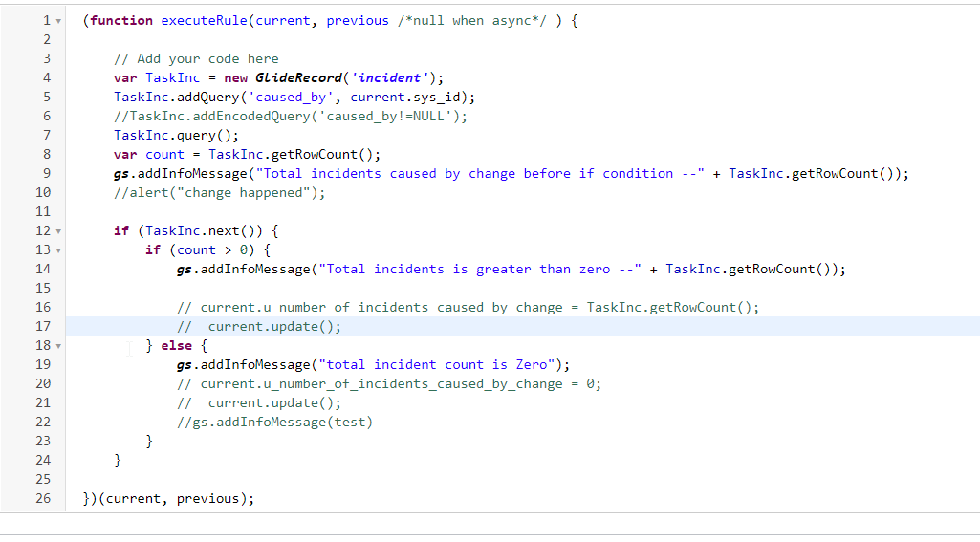The width and height of the screenshot is (980, 542).
Task: Click the 'count' variable on line 8
Action: (x=165, y=155)
